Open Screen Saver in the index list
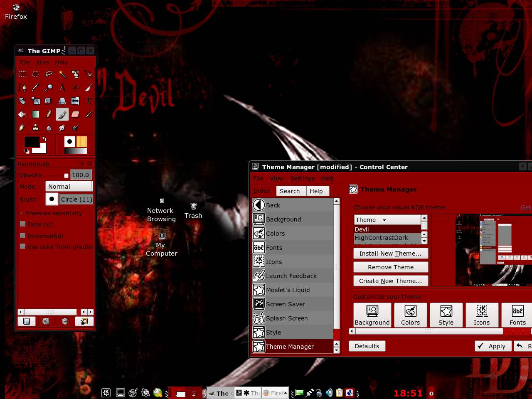The height and width of the screenshot is (399, 532). click(x=293, y=304)
